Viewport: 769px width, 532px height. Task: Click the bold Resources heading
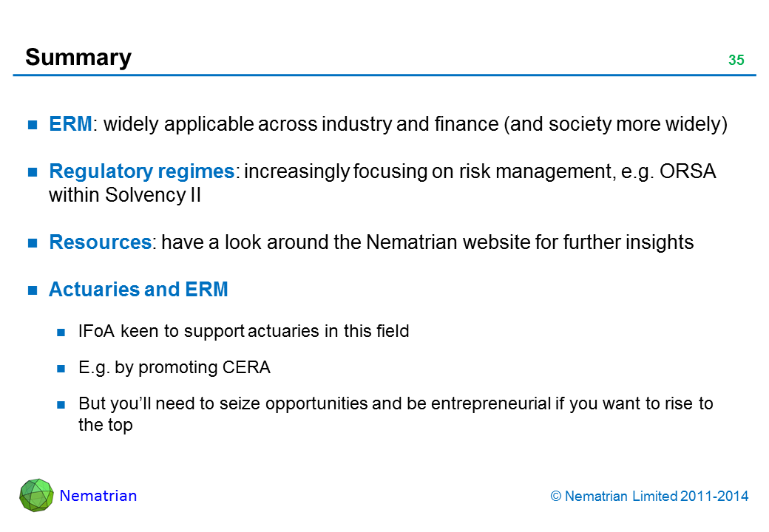tap(100, 242)
